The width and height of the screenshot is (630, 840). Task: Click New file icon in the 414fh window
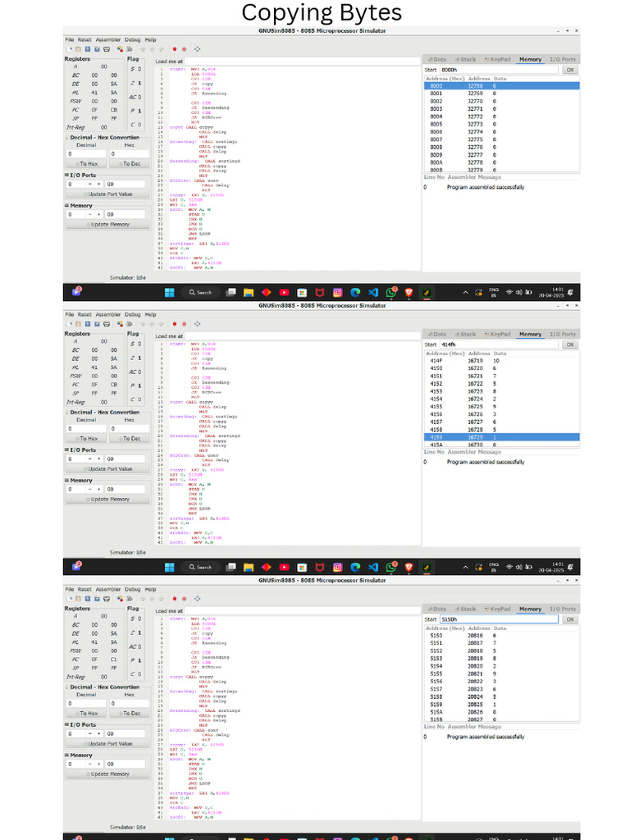70,324
